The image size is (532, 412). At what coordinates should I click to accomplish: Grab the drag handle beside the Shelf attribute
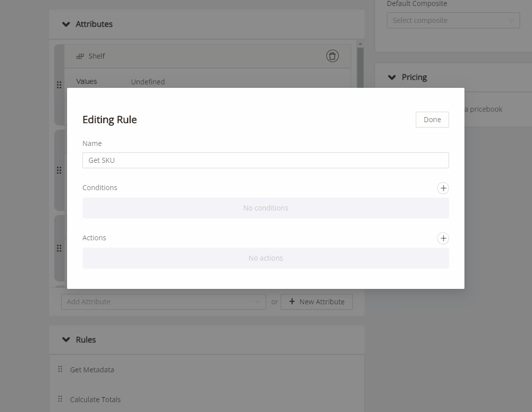tap(59, 85)
